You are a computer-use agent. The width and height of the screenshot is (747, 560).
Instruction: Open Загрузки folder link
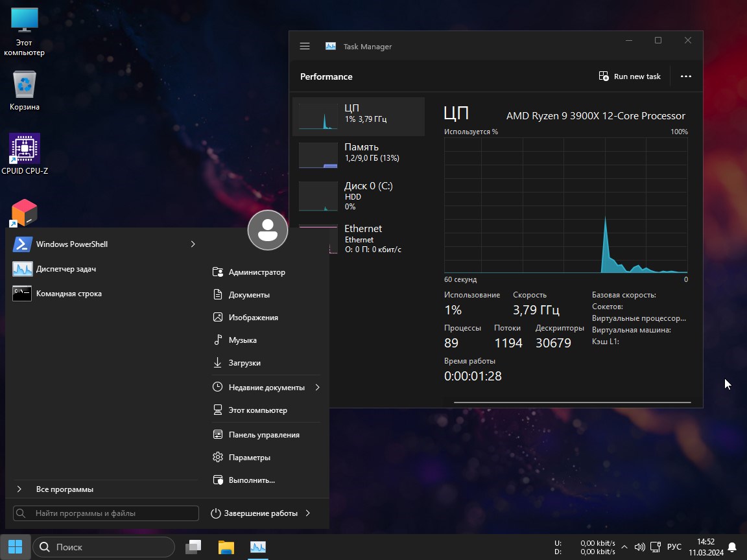pyautogui.click(x=266, y=363)
